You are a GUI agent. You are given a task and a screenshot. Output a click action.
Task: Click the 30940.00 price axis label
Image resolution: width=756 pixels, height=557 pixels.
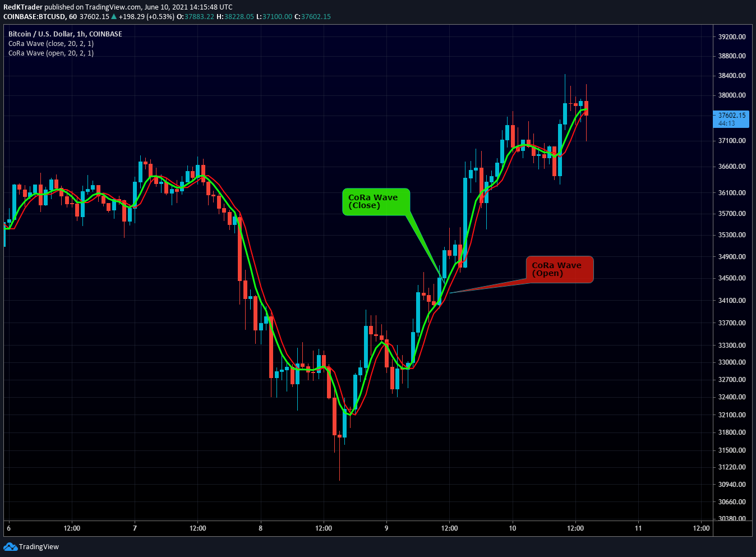(732, 485)
